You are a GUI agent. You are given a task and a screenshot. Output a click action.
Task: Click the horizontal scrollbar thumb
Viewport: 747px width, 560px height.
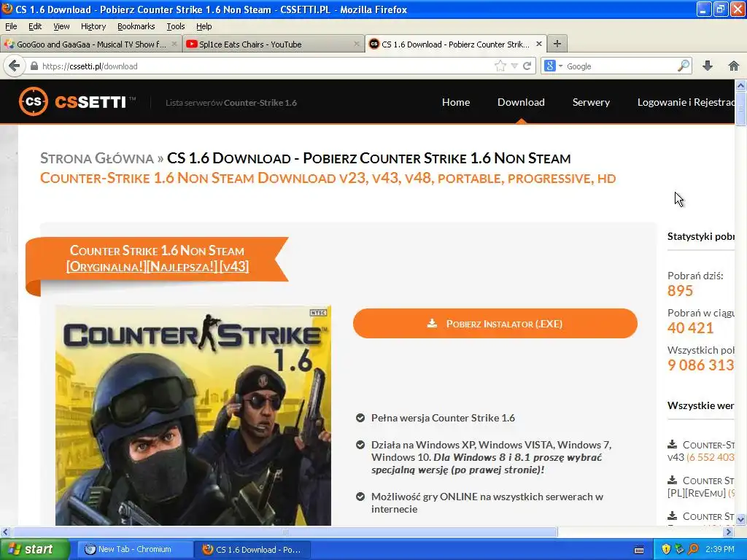pyautogui.click(x=285, y=532)
